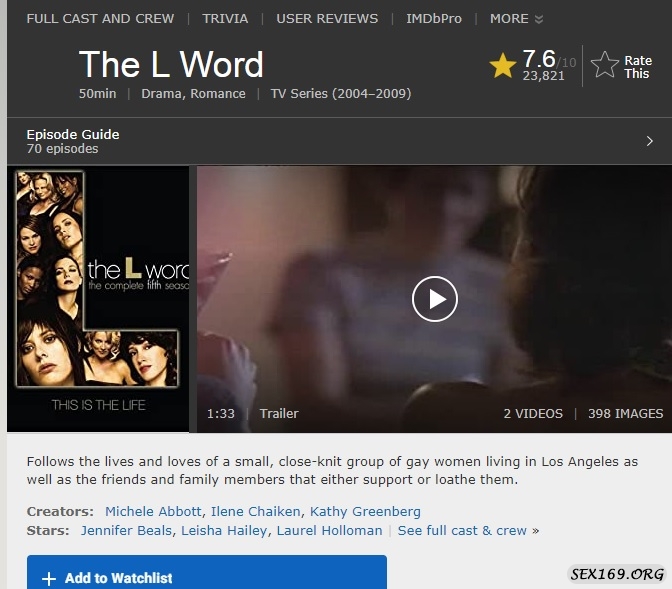
Task: Open the TRIVIA section
Action: 225,19
